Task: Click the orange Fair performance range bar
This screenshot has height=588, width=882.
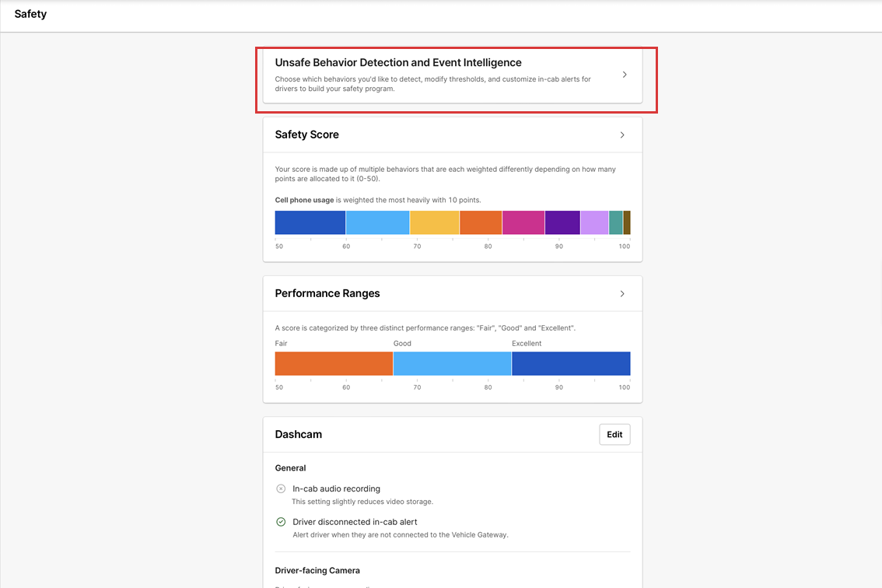Action: (x=334, y=364)
